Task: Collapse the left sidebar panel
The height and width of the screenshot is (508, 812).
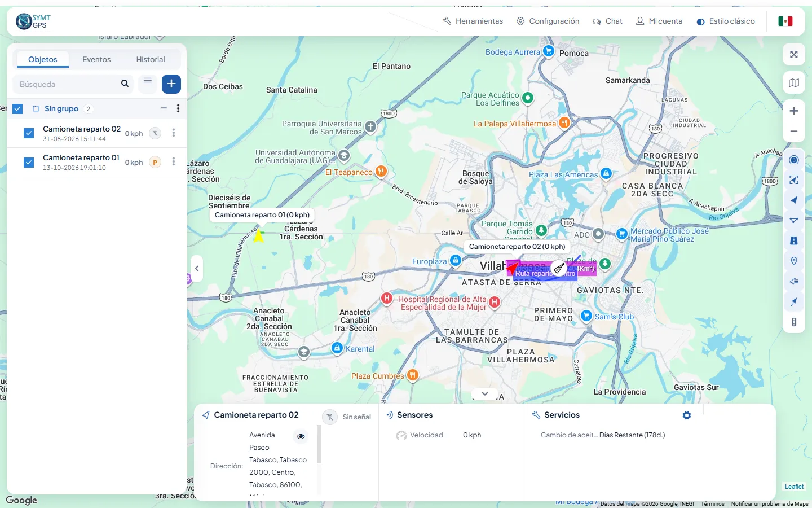Action: click(197, 269)
